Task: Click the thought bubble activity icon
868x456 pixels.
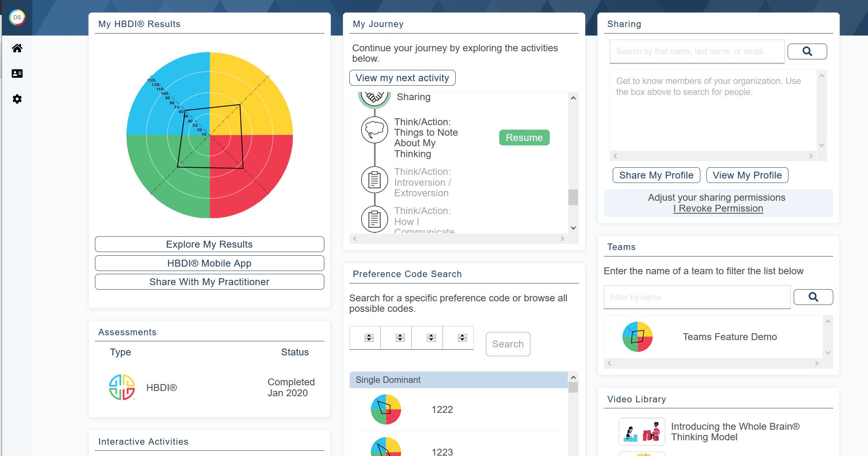Action: tap(374, 130)
